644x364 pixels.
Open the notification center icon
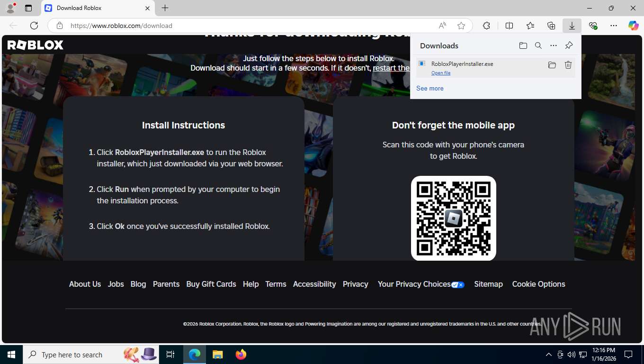coord(628,355)
